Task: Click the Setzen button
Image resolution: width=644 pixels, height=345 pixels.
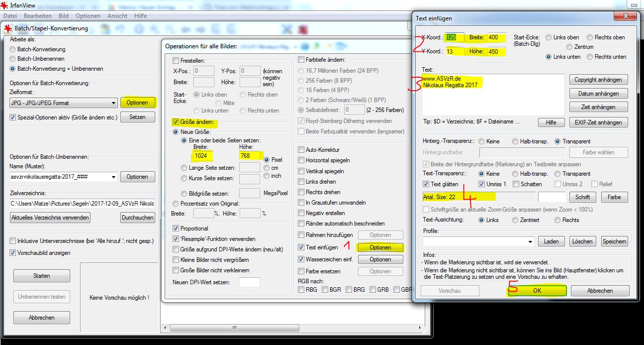Action: click(x=137, y=117)
